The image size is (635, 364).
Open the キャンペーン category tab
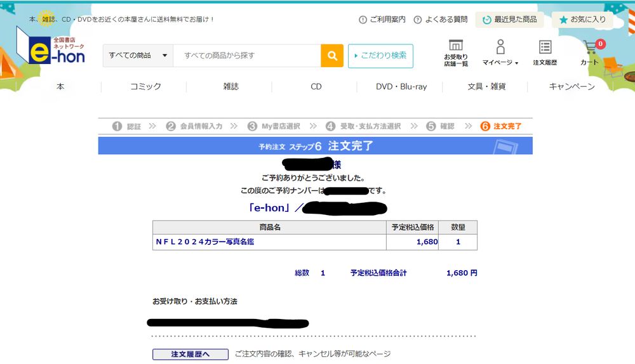(571, 86)
